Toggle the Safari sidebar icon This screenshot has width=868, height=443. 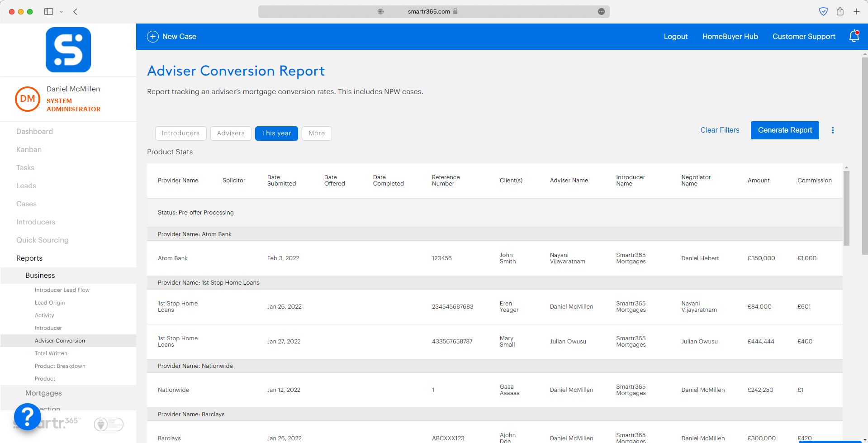point(48,12)
